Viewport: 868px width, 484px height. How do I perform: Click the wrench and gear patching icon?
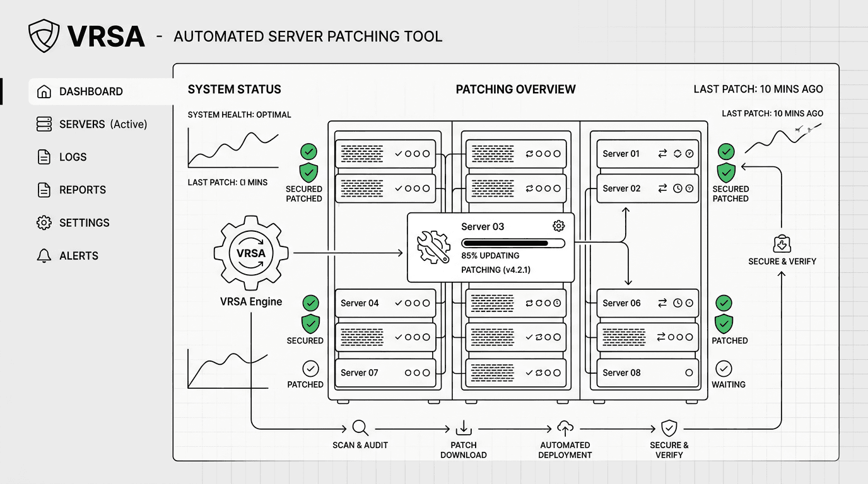pyautogui.click(x=433, y=247)
